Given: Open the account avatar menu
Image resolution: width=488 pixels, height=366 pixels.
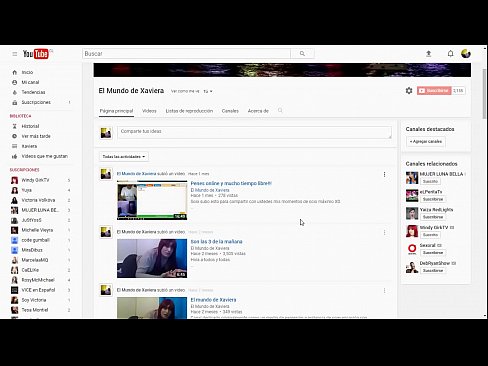Looking at the screenshot, I should tap(466, 54).
